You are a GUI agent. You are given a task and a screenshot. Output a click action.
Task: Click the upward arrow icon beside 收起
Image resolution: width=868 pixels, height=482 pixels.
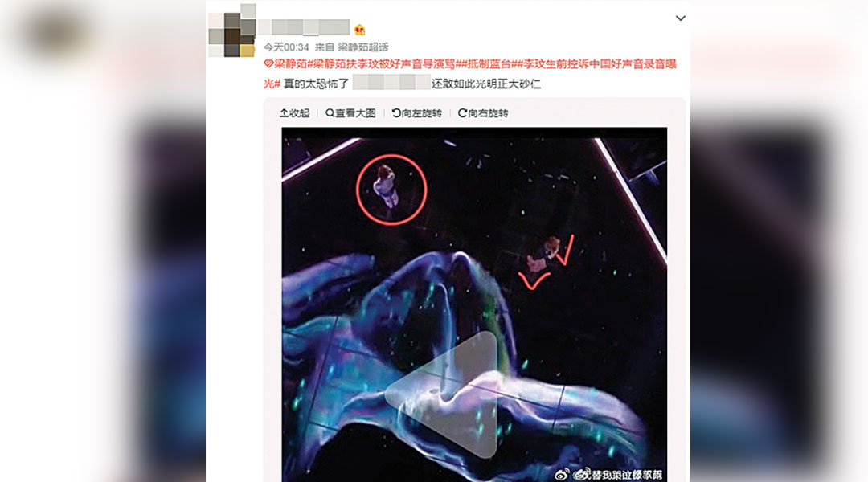pyautogui.click(x=284, y=113)
